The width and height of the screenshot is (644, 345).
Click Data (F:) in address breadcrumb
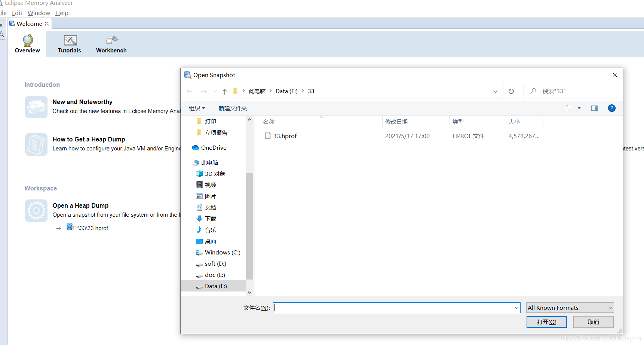(286, 91)
